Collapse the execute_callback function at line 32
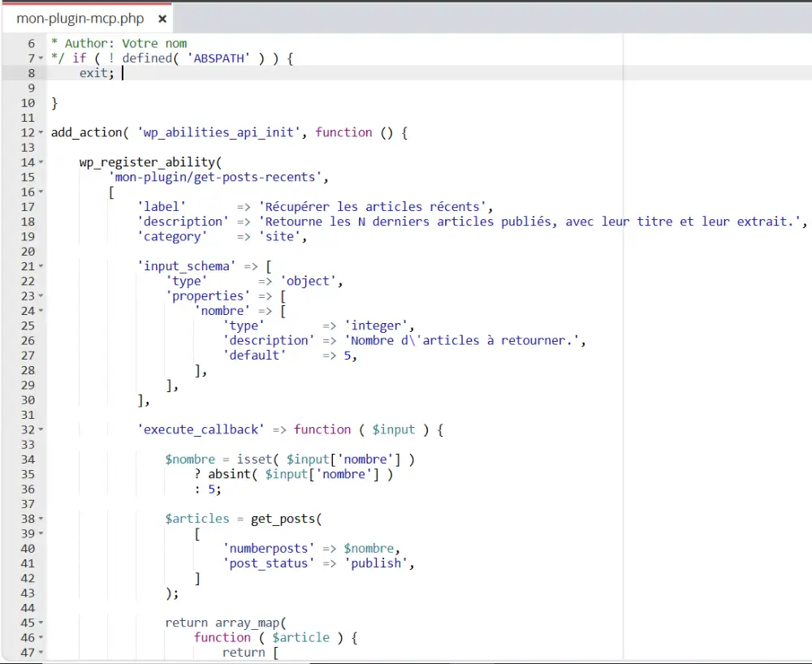The image size is (812, 664). pyautogui.click(x=41, y=429)
